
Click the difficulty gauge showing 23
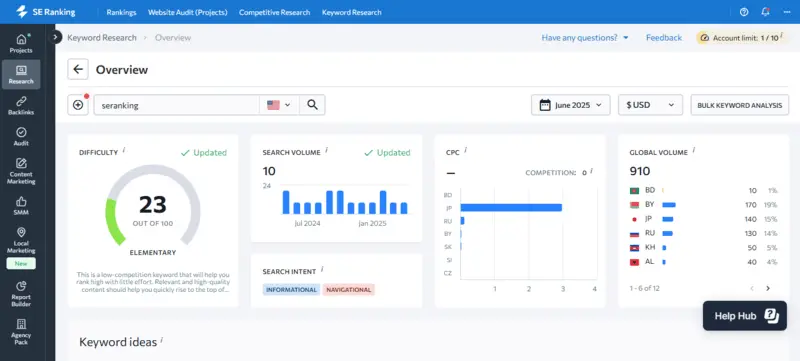pos(153,205)
